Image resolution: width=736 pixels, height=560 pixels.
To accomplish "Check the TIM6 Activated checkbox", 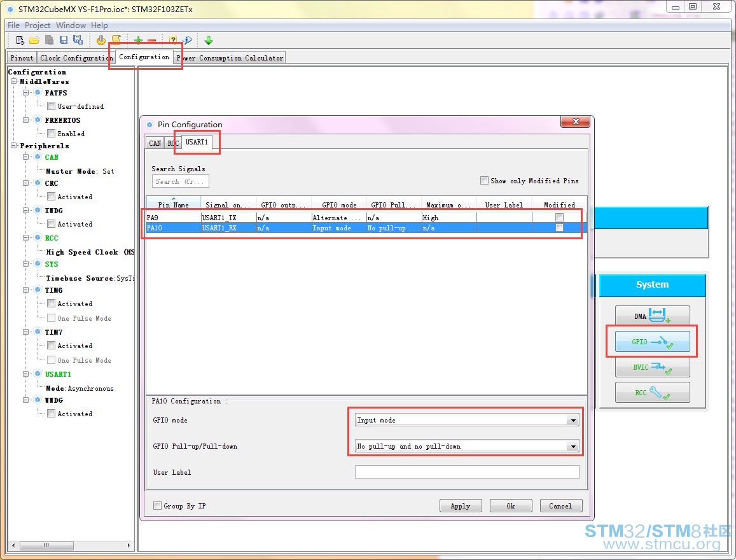I will [51, 304].
